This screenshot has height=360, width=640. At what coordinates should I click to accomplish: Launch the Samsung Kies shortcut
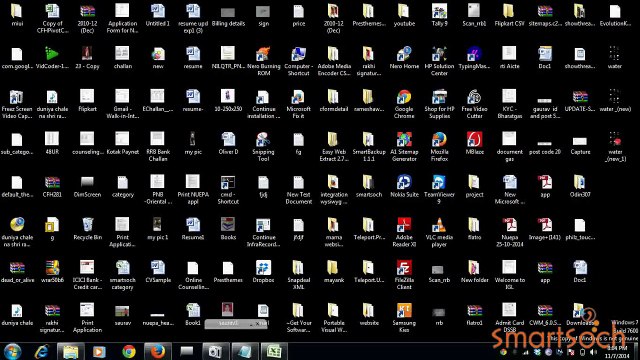[404, 311]
